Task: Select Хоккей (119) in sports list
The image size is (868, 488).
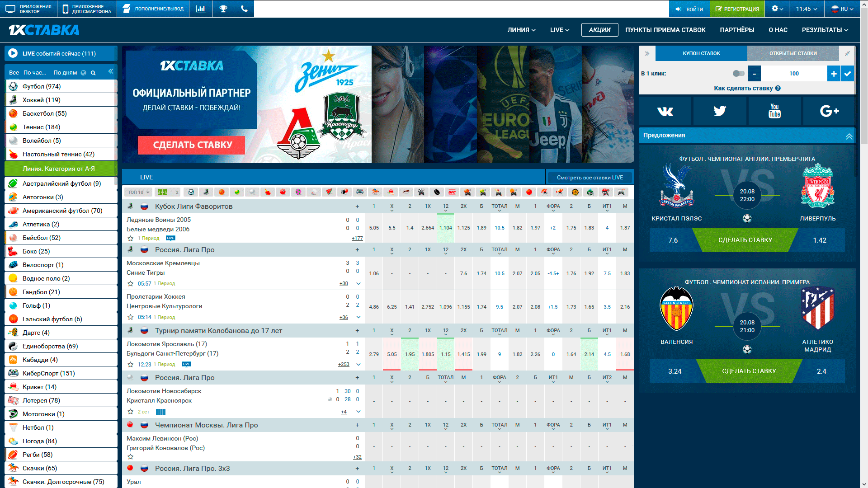Action: (x=61, y=100)
